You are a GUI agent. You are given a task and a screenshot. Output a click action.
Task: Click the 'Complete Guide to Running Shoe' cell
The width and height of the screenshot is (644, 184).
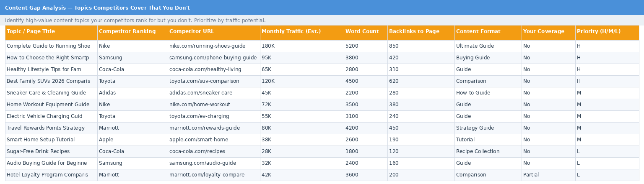point(51,46)
